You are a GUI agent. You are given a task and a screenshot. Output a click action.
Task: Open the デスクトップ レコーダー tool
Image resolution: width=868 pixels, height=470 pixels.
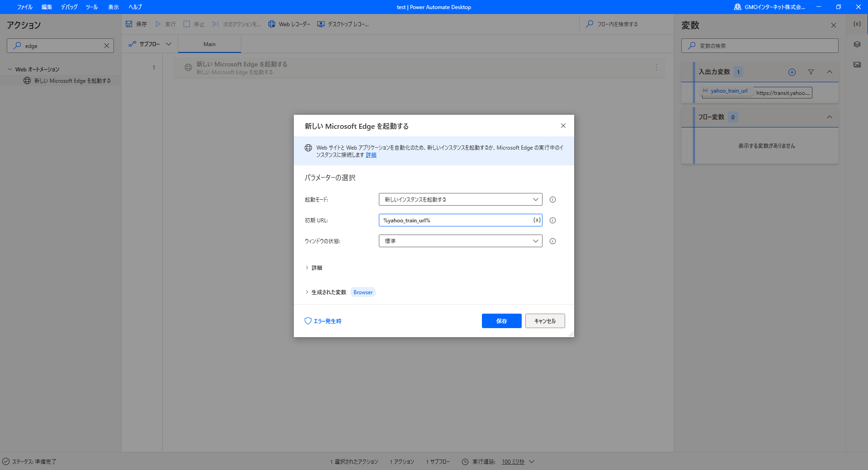pos(343,24)
